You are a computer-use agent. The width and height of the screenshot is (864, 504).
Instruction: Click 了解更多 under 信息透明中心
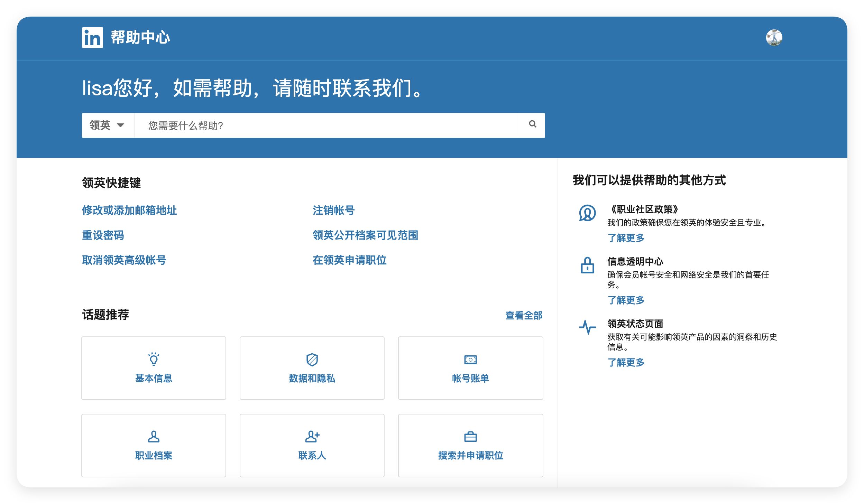(x=626, y=300)
